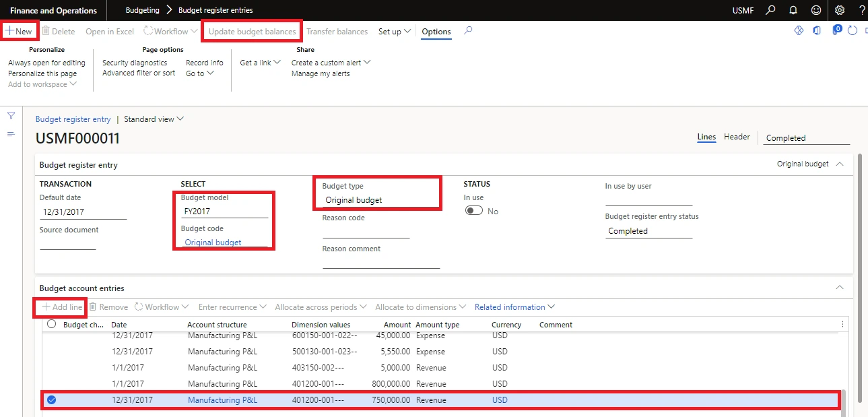
Task: Open Allocate to dimensions dropdown
Action: click(x=421, y=307)
